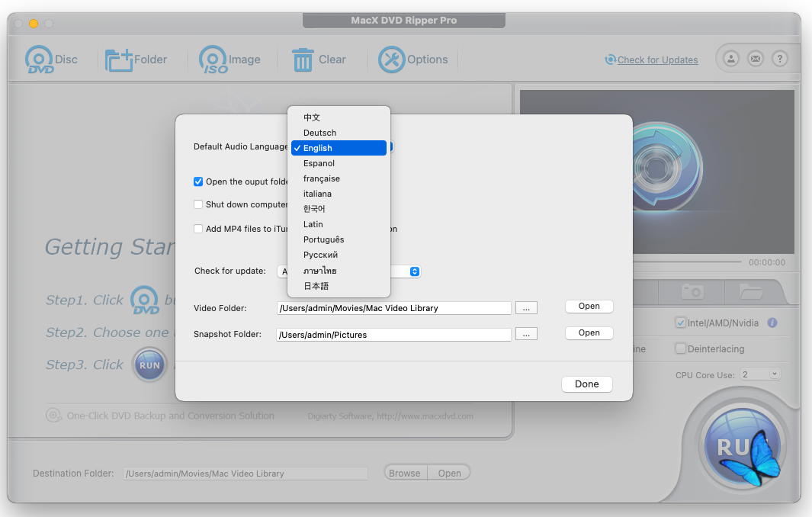Image resolution: width=812 pixels, height=517 pixels.
Task: Click the Browse button for the destination
Action: tap(405, 473)
